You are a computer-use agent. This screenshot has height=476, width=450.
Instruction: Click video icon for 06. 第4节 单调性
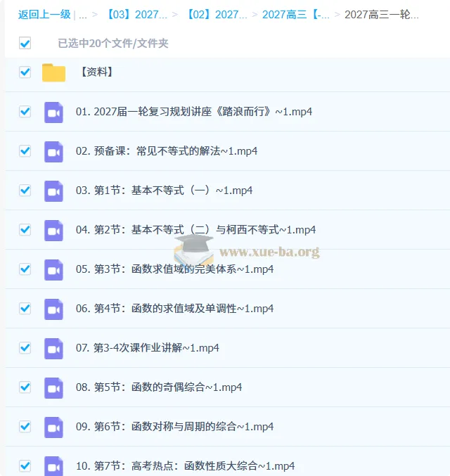tap(53, 309)
